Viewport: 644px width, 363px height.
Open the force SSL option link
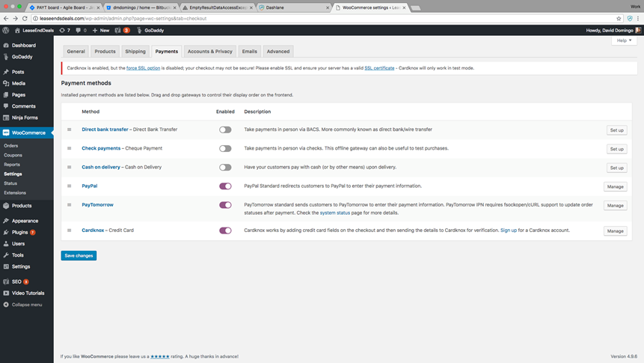143,68
